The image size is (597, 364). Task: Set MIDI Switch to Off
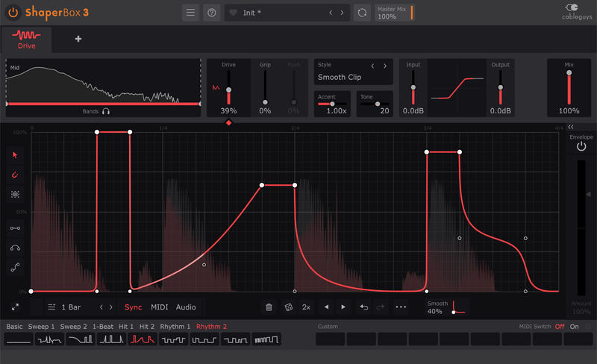559,327
